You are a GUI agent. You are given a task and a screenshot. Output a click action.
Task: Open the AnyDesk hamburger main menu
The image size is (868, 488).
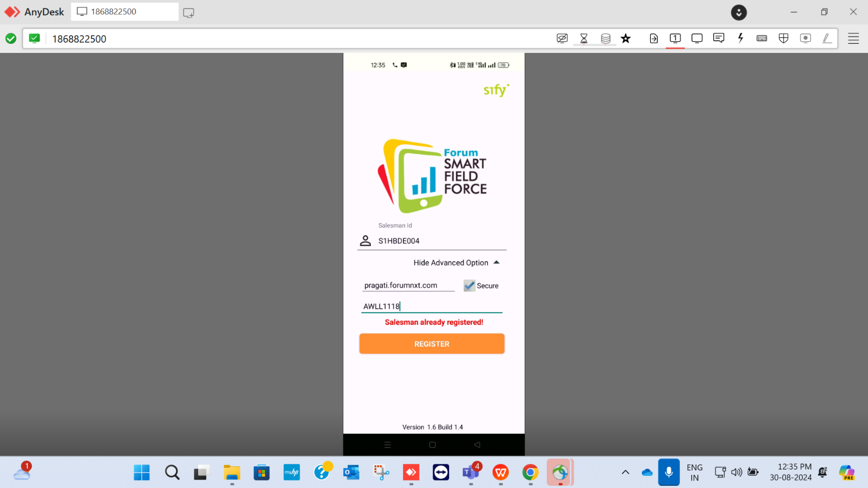(853, 39)
